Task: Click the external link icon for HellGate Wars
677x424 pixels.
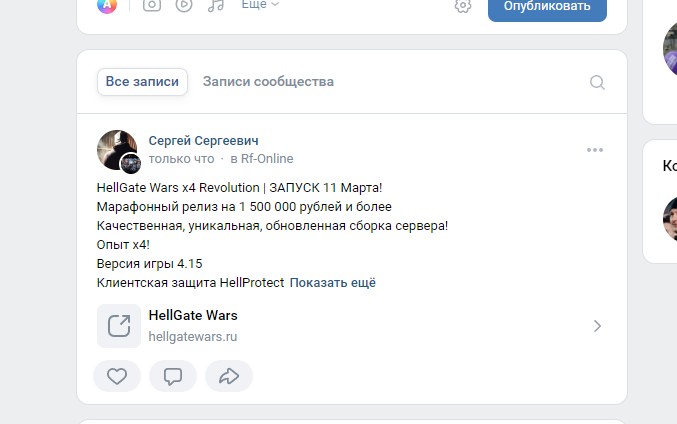Action: [x=119, y=326]
